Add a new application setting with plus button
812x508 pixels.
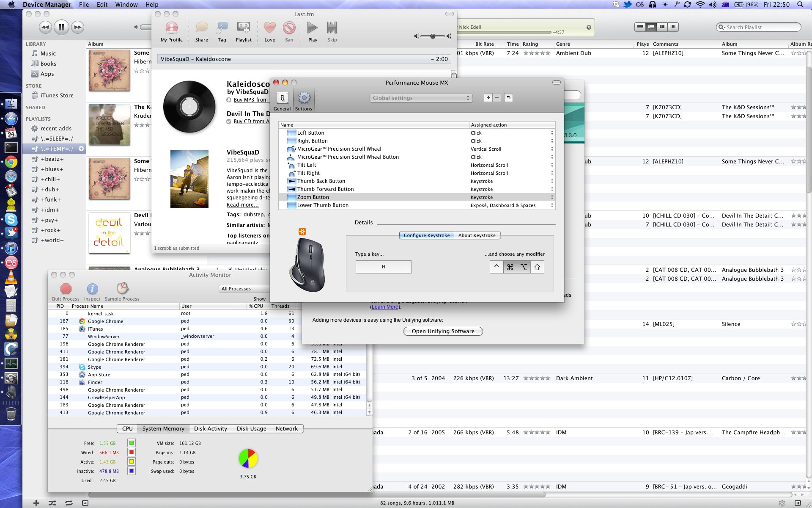click(x=488, y=97)
